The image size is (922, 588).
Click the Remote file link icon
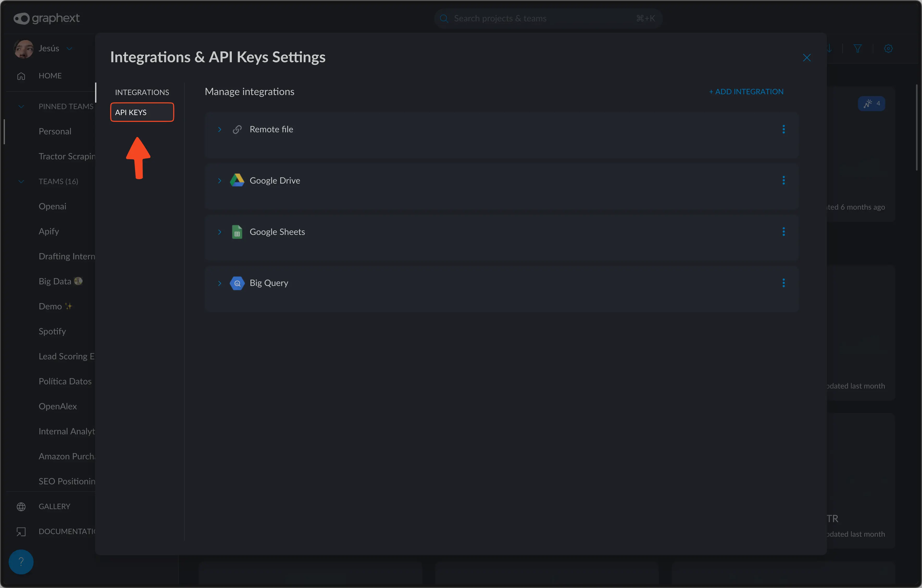[237, 129]
